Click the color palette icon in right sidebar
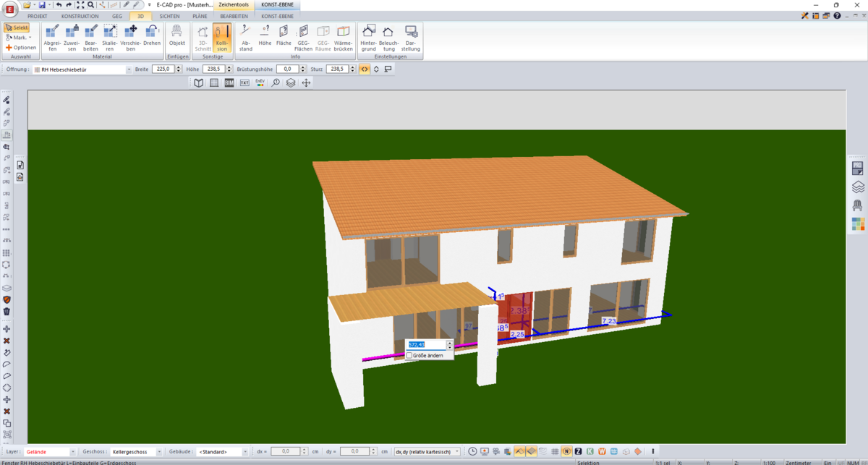Screen dimensions: 868x465 (858, 224)
